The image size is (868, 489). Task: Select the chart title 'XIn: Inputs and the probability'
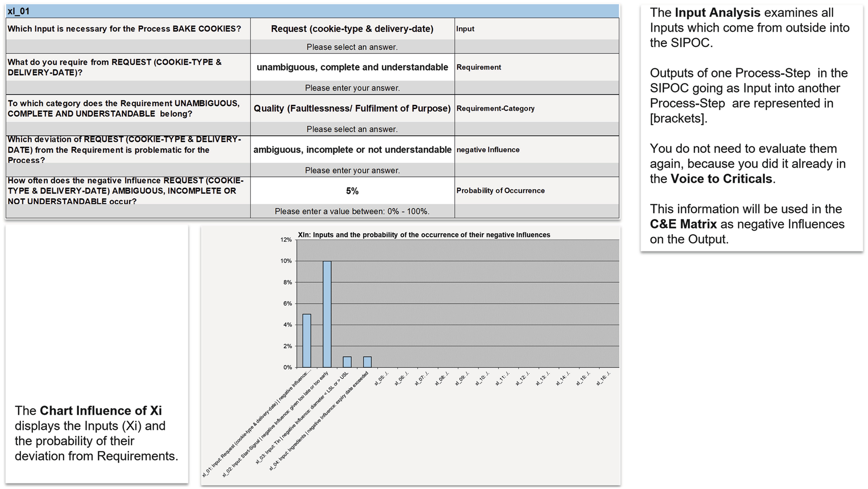tap(424, 235)
